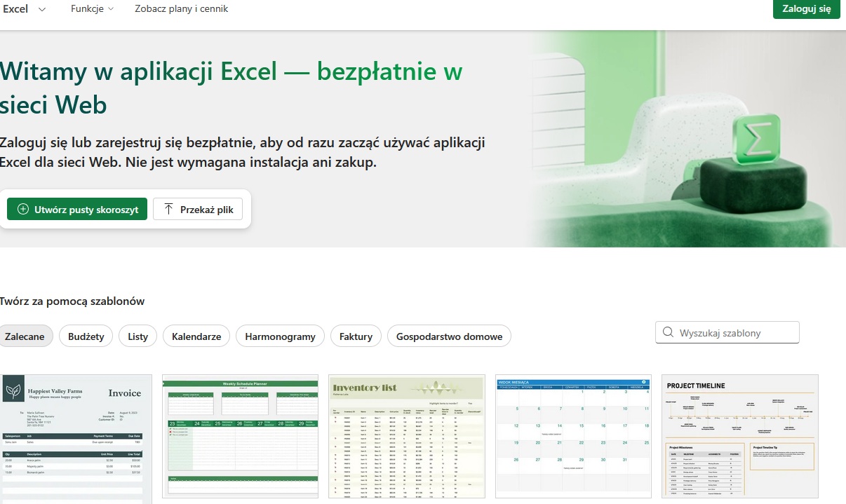Viewport: 846px width, 504px height.
Task: Click the plus icon in Utwórz pusty skoroszyt
Action: (x=23, y=210)
